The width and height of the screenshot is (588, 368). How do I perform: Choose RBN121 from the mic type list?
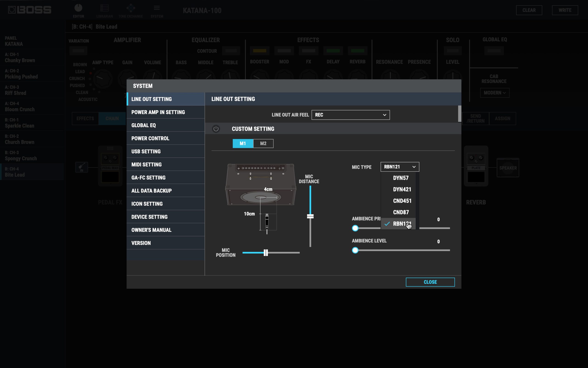coord(398,224)
